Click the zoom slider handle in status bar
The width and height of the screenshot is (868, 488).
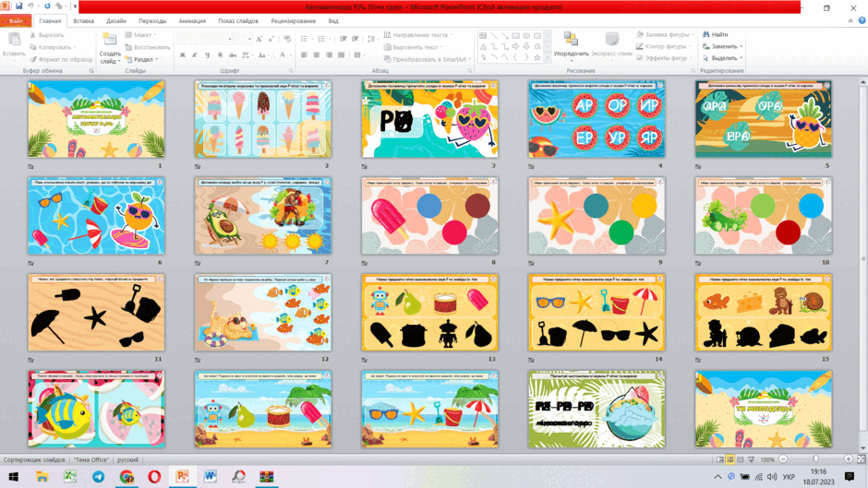click(815, 459)
